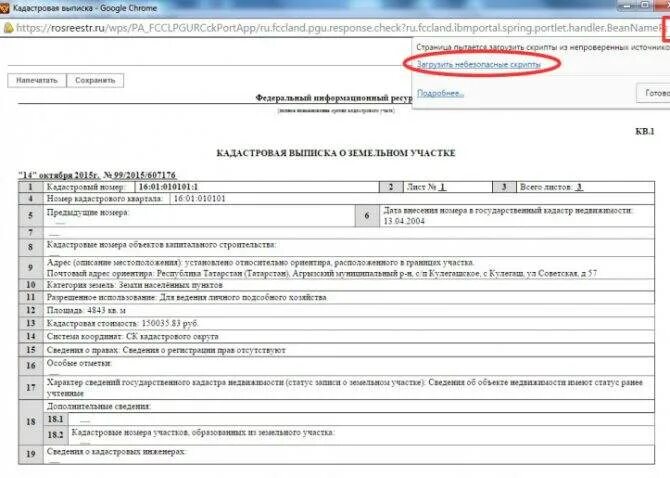Click the Особые отметки row

point(349,366)
